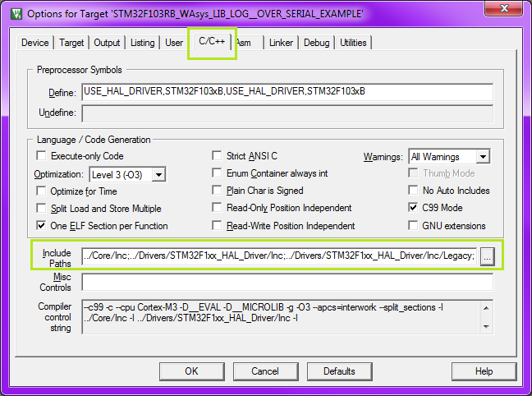532x396 pixels.
Task: Click the Defaults button
Action: pyautogui.click(x=339, y=371)
